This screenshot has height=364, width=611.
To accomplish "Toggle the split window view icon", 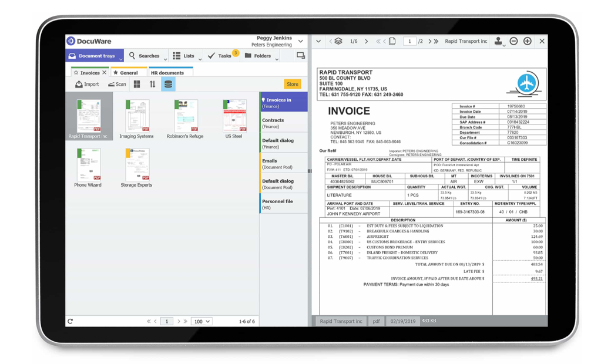I will [300, 55].
